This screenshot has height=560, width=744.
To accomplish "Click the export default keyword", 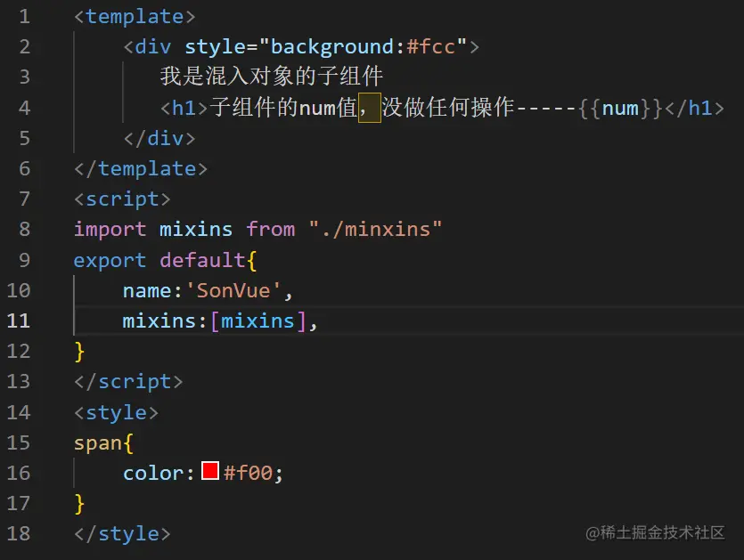I will [160, 260].
